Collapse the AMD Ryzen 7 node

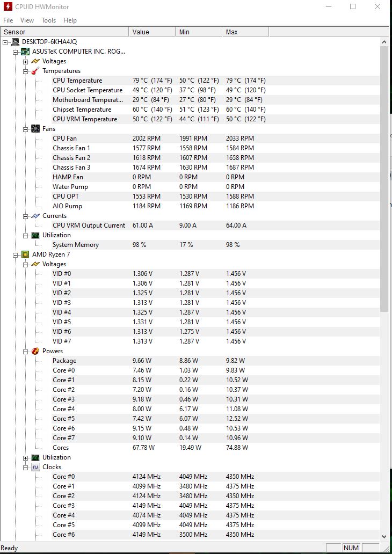pos(15,254)
